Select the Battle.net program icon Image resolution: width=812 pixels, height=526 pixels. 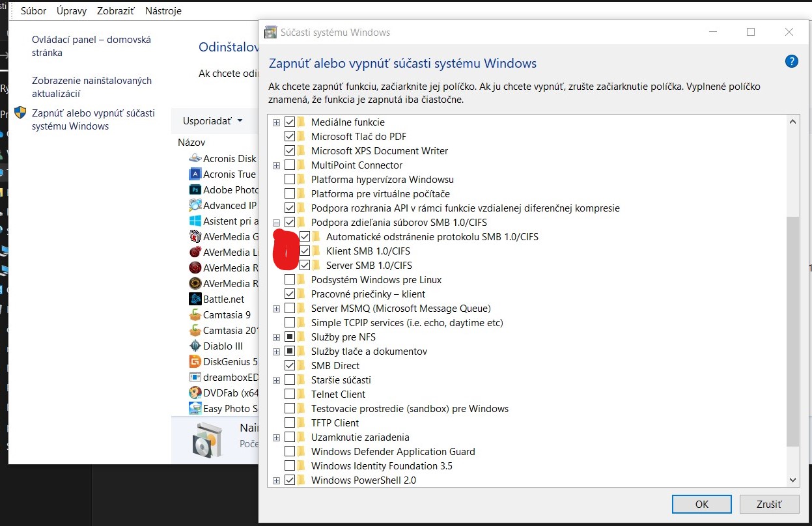click(195, 299)
